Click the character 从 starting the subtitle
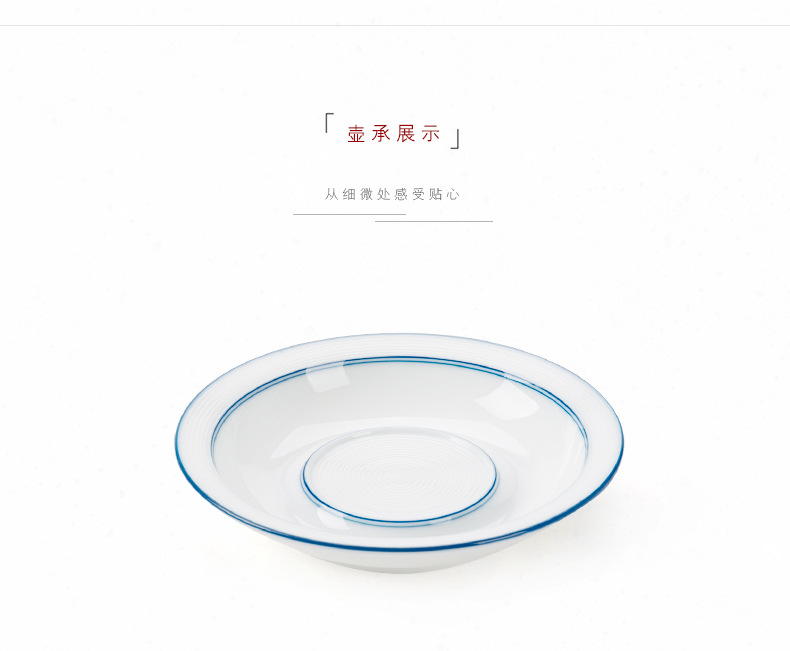The height and width of the screenshot is (651, 790). point(331,194)
